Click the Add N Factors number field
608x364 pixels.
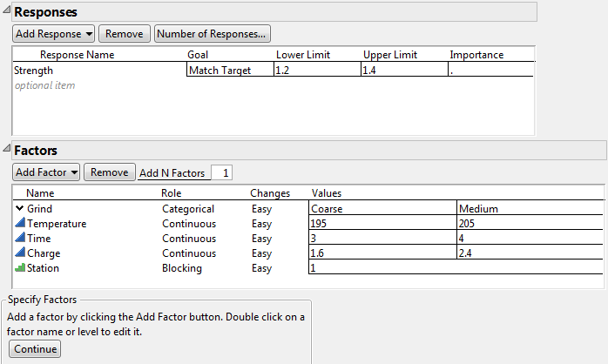(221, 173)
